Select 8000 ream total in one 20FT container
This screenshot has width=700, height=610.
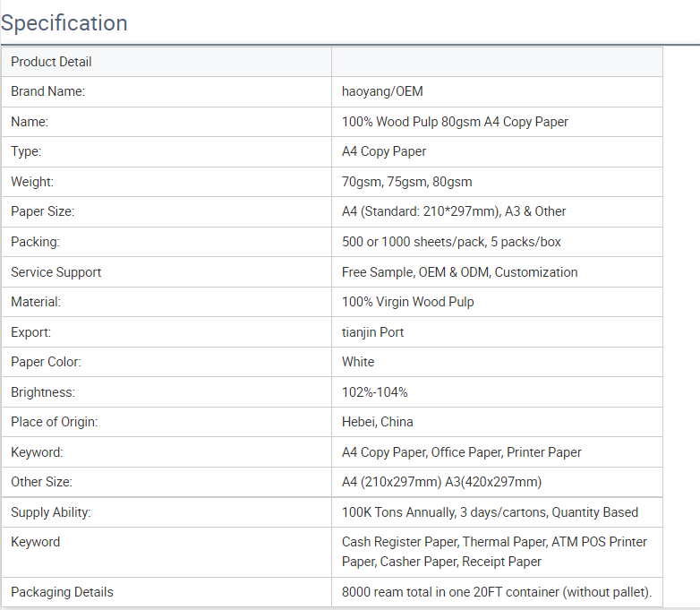pos(497,592)
